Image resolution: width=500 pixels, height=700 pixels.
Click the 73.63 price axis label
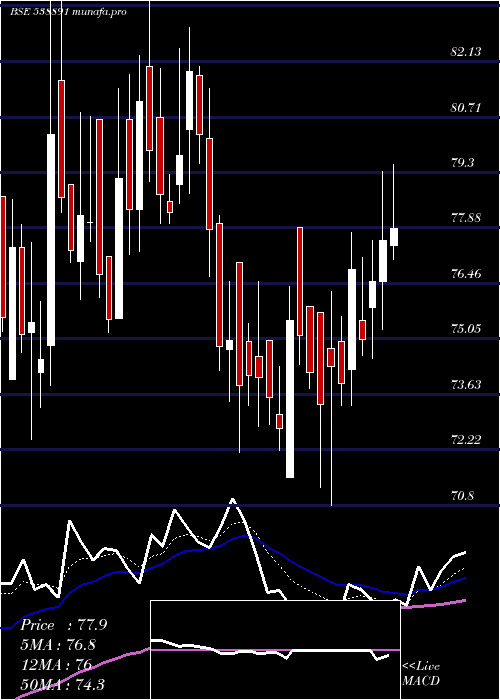[x=466, y=385]
